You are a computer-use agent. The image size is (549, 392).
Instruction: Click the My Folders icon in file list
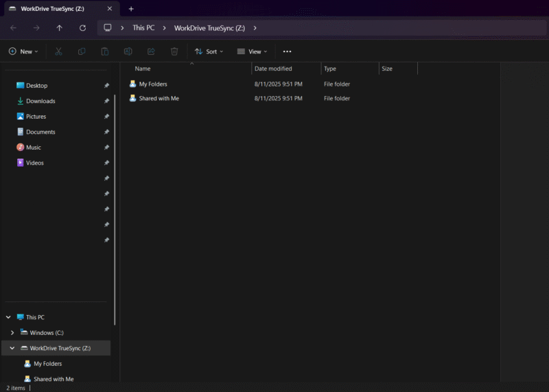(x=132, y=84)
